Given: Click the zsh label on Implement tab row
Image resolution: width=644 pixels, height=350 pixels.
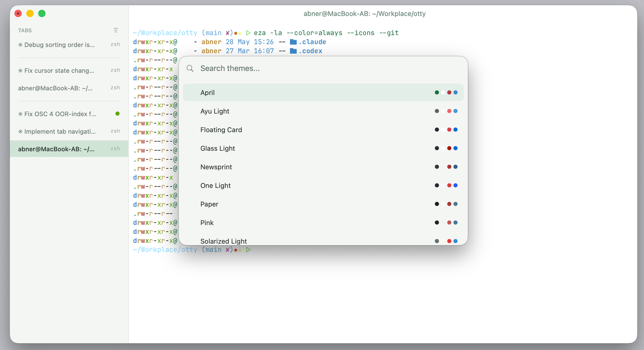Looking at the screenshot, I should 115,131.
